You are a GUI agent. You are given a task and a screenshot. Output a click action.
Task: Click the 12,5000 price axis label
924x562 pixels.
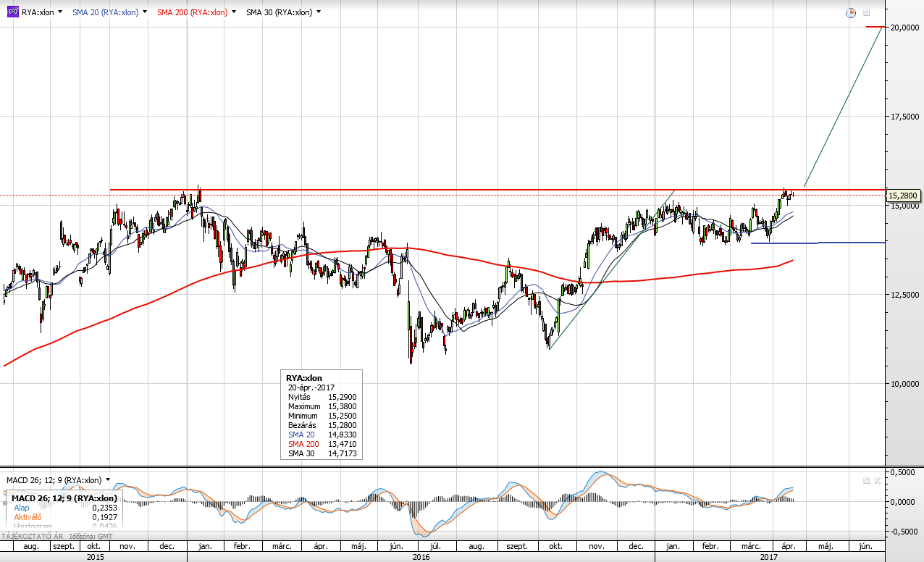pos(904,294)
